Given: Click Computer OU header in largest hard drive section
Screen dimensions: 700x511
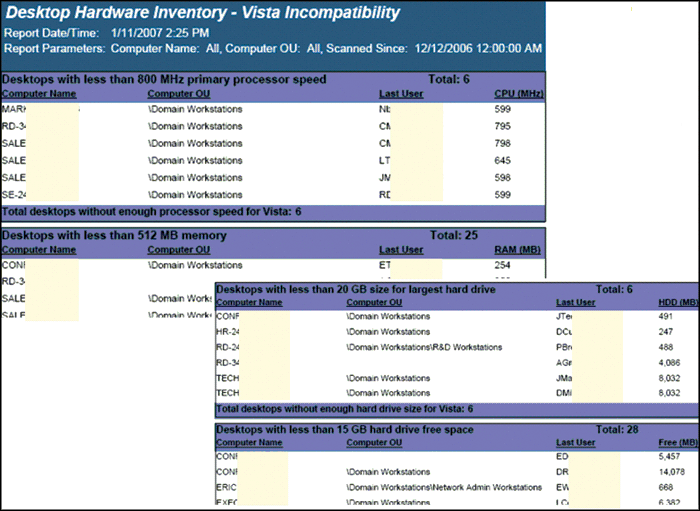Looking at the screenshot, I should pyautogui.click(x=374, y=303).
